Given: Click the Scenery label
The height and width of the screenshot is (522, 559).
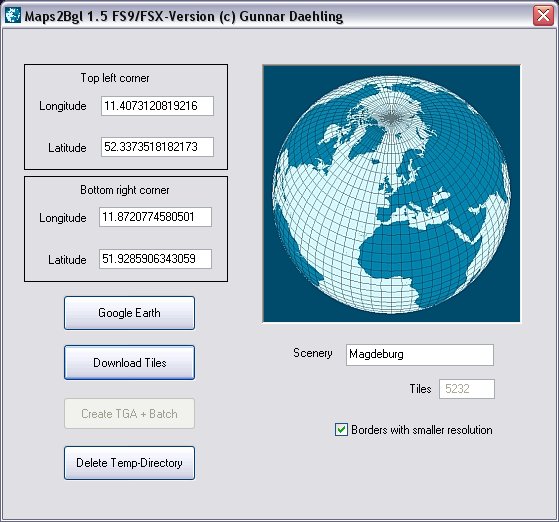Looking at the screenshot, I should (x=313, y=353).
